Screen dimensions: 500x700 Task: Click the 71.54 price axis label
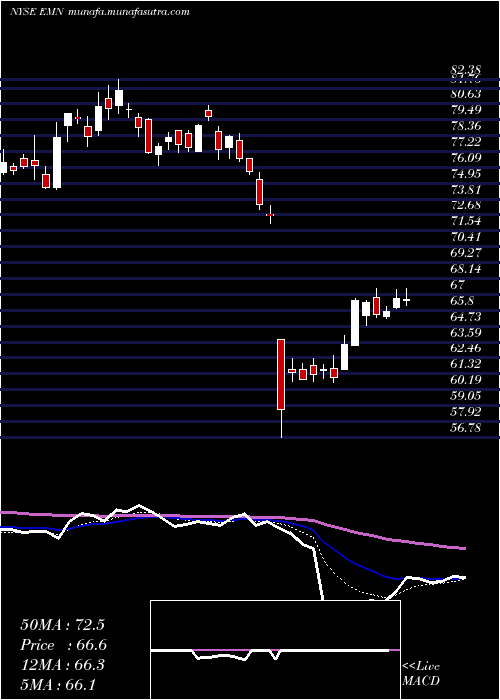[x=466, y=221]
